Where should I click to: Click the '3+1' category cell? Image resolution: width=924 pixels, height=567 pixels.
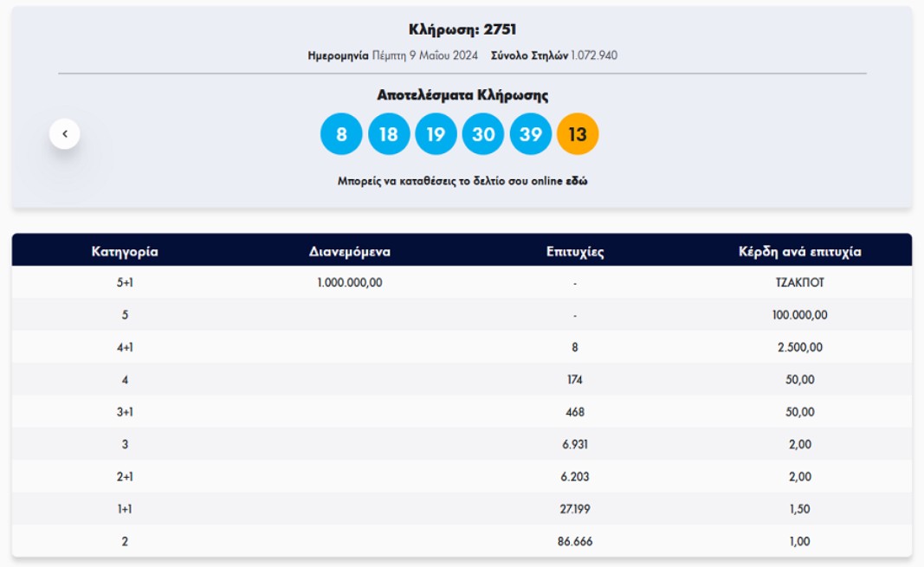click(125, 412)
